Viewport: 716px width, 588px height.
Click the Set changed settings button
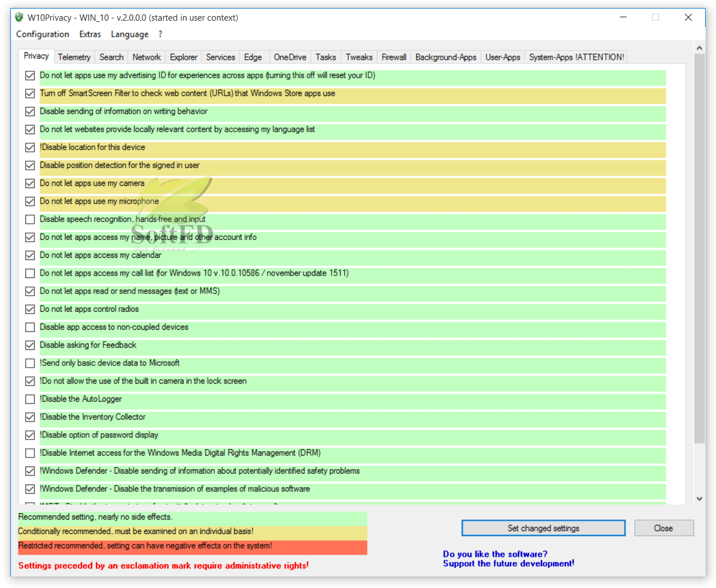(x=543, y=528)
